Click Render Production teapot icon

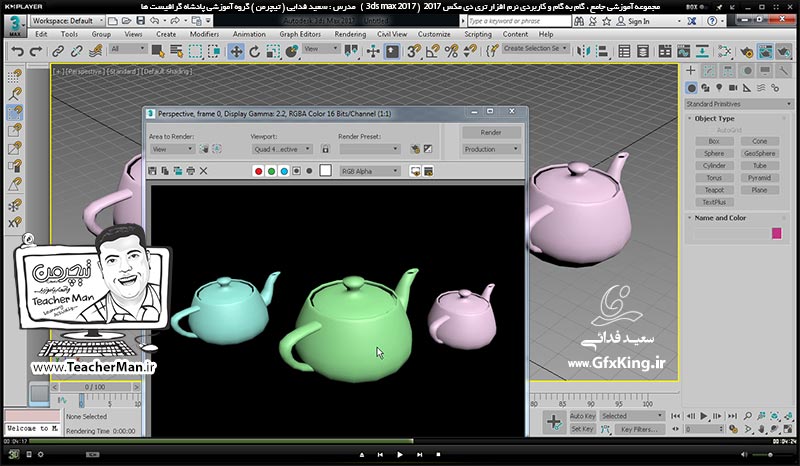click(x=784, y=51)
